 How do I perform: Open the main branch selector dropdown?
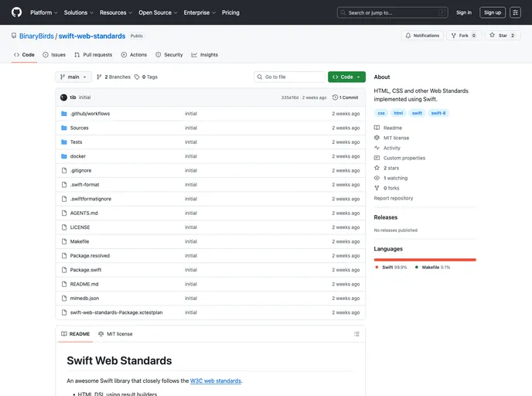[x=73, y=77]
